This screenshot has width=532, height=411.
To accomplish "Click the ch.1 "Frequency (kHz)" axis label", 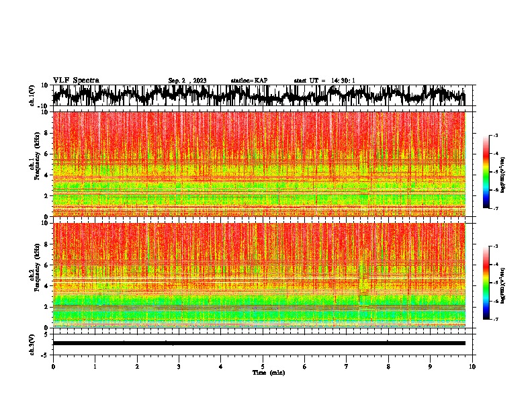I will (37, 156).
